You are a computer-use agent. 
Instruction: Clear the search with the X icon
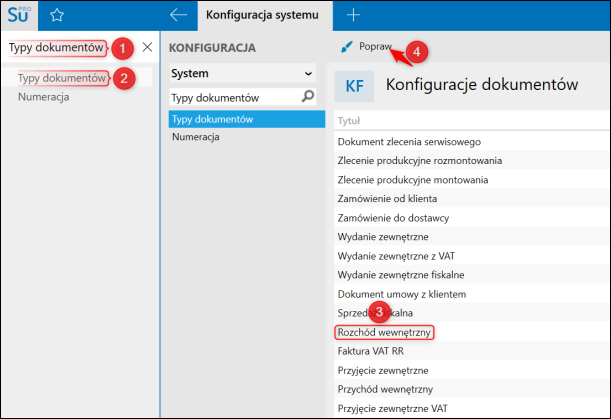pyautogui.click(x=147, y=47)
